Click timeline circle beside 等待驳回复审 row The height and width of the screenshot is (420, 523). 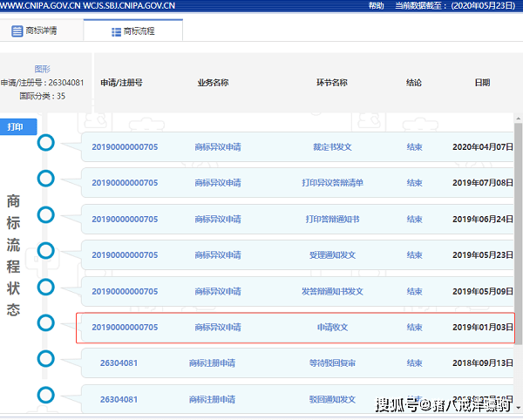pos(46,359)
